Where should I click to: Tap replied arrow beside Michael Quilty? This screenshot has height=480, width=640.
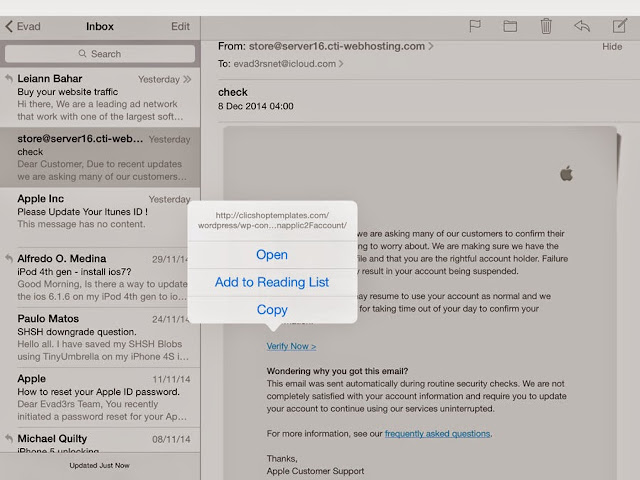pos(9,438)
